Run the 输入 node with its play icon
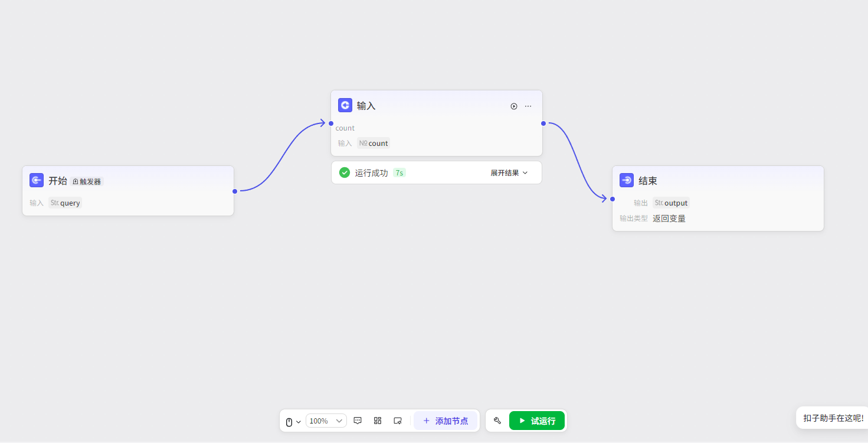The image size is (868, 443). coord(514,106)
